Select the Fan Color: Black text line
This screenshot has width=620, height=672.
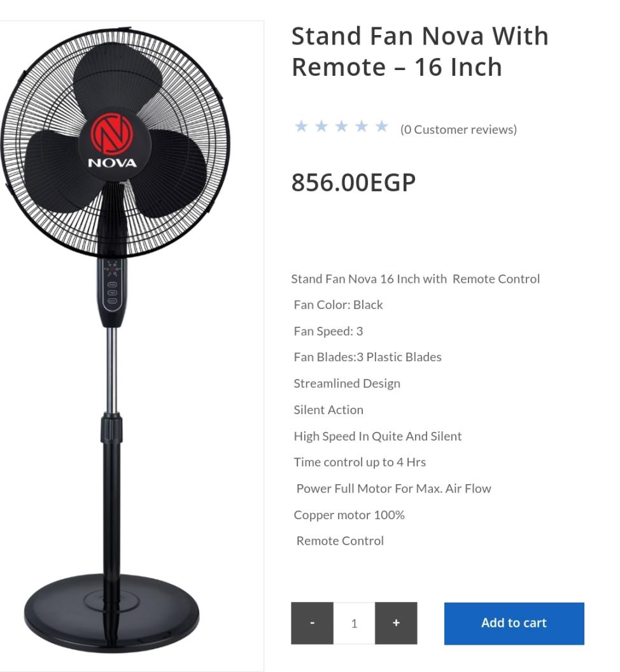coord(338,304)
